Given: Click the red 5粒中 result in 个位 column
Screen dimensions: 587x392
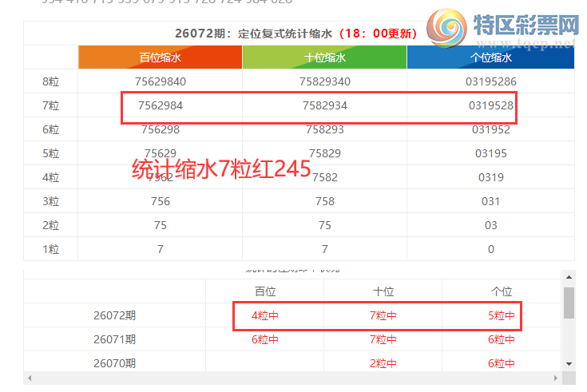Looking at the screenshot, I should 502,315.
